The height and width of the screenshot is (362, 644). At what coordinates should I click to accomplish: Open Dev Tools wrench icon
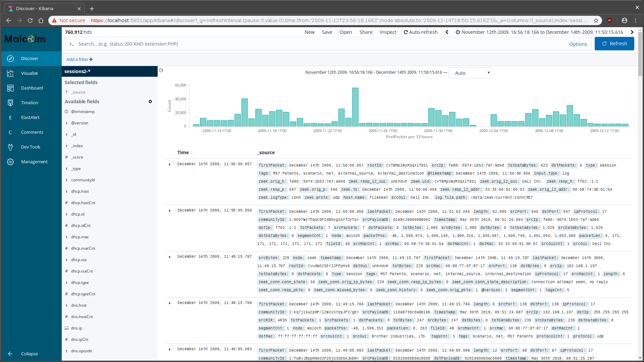(x=10, y=147)
